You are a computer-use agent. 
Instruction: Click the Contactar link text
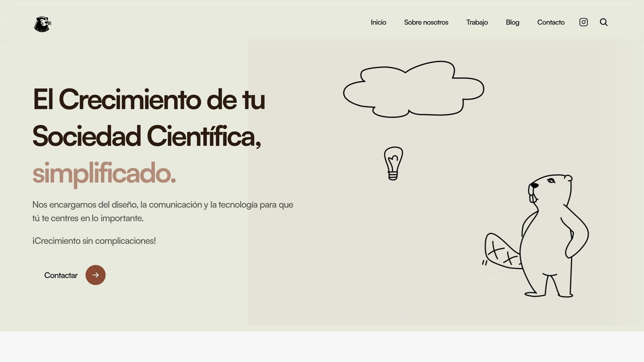pos(61,275)
